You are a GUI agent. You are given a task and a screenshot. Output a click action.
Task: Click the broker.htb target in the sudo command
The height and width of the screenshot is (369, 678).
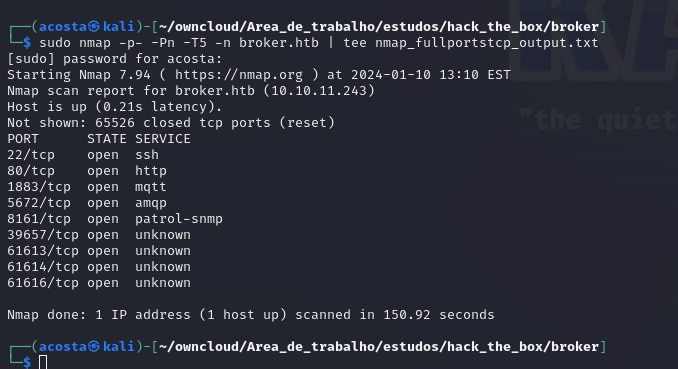point(279,43)
